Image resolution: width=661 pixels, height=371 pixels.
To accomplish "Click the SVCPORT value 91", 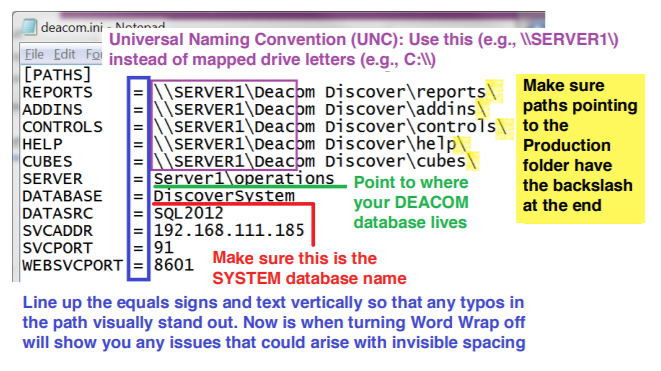I will tap(164, 247).
